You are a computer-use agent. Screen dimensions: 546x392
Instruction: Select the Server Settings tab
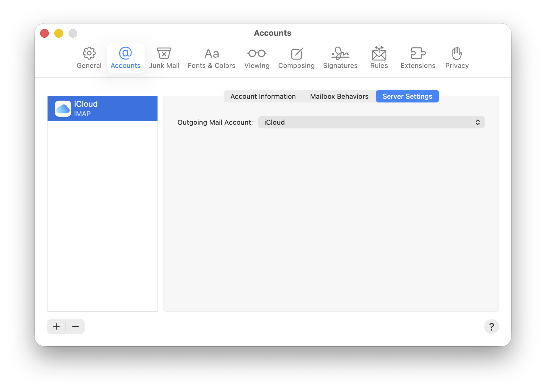407,96
